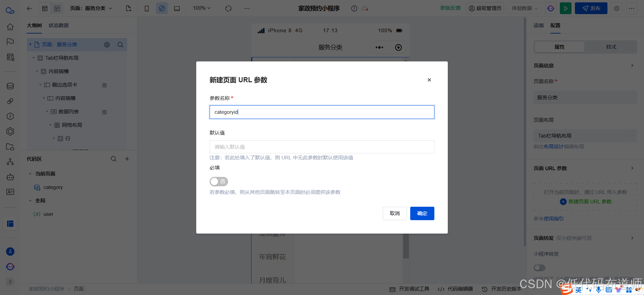The height and width of the screenshot is (295, 644).
Task: Open the link connector icon in sidebar
Action: pos(10,101)
